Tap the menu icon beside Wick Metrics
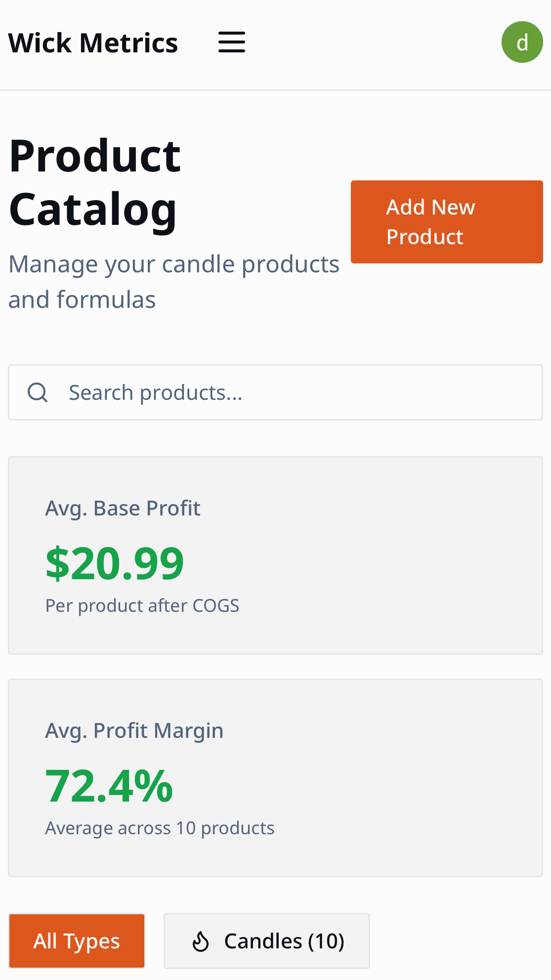This screenshot has width=551, height=980. (x=231, y=42)
